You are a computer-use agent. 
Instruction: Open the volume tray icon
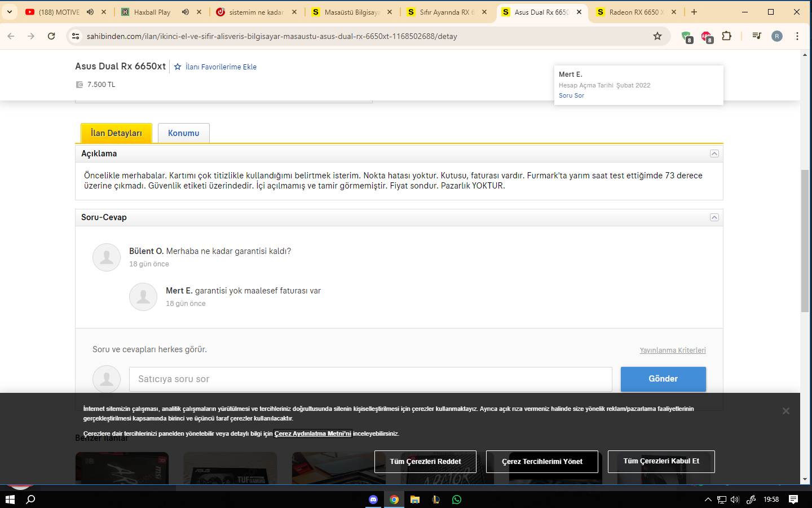[x=735, y=500]
